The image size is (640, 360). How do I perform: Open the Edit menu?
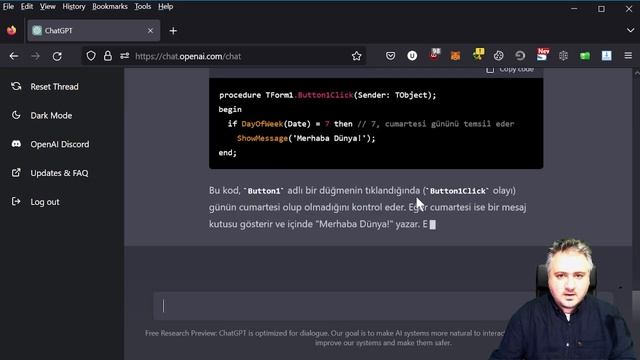tap(27, 7)
